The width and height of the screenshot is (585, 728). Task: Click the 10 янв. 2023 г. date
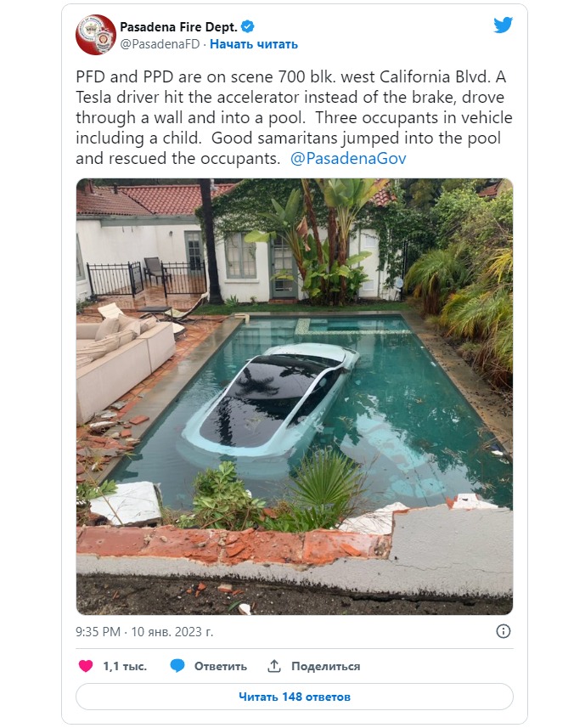pyautogui.click(x=172, y=632)
